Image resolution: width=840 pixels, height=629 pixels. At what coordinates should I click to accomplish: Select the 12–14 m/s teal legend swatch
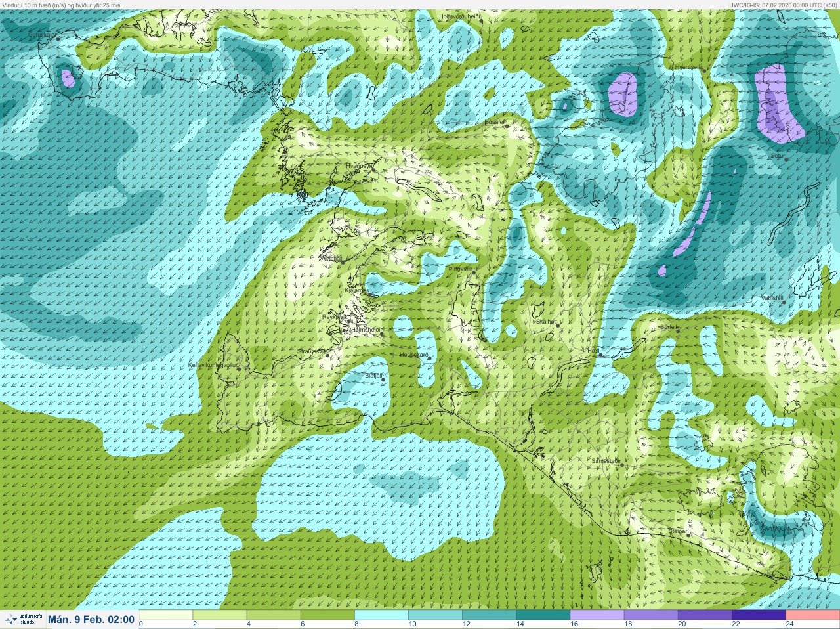point(490,615)
